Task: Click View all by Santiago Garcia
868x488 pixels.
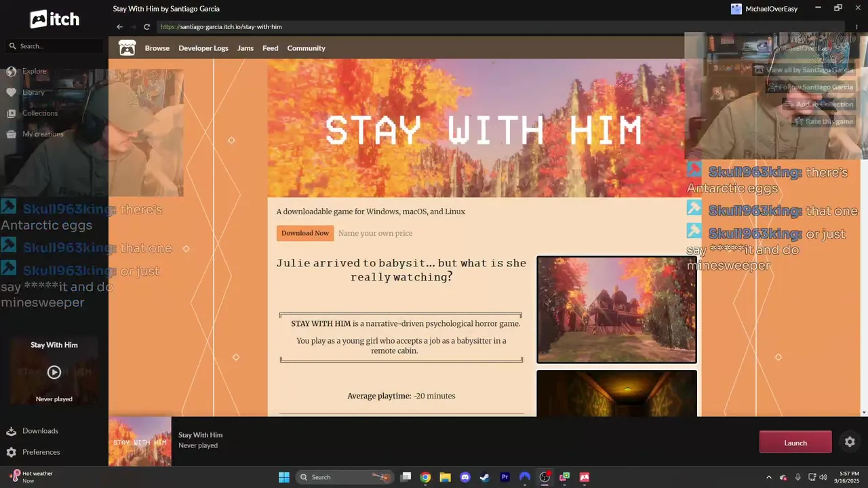Action: [804, 70]
